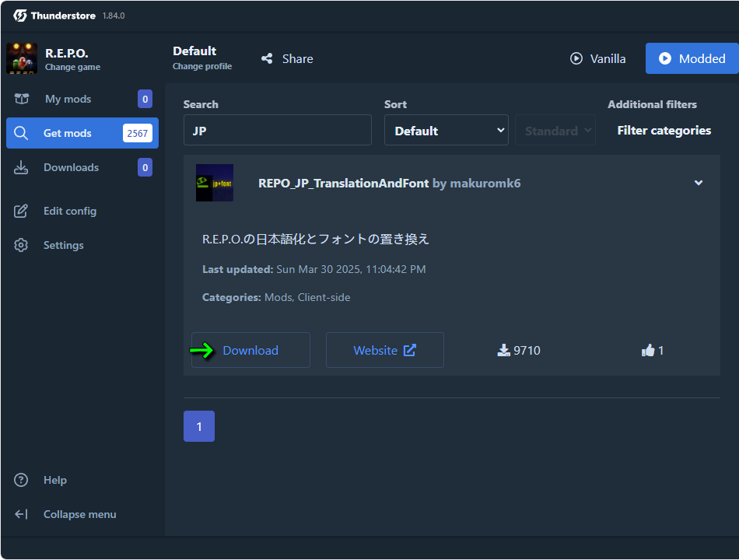Click the Downloads count badge 0
The image size is (739, 560).
point(145,167)
